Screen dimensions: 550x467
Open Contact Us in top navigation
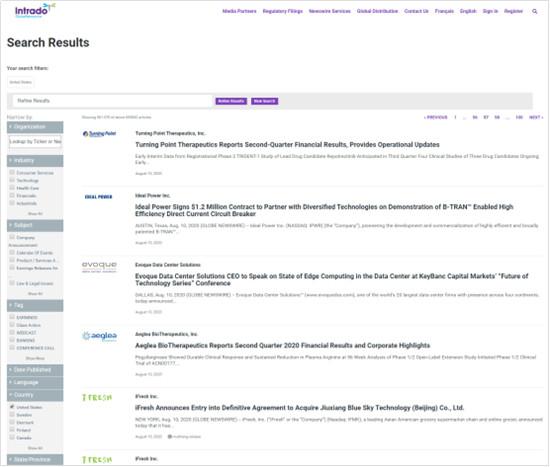point(416,11)
